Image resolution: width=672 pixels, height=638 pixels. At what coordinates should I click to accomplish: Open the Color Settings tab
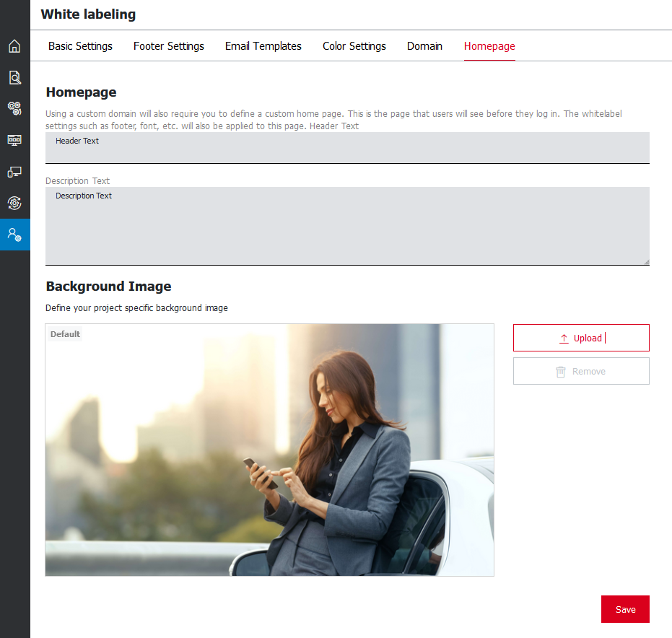[x=354, y=46]
